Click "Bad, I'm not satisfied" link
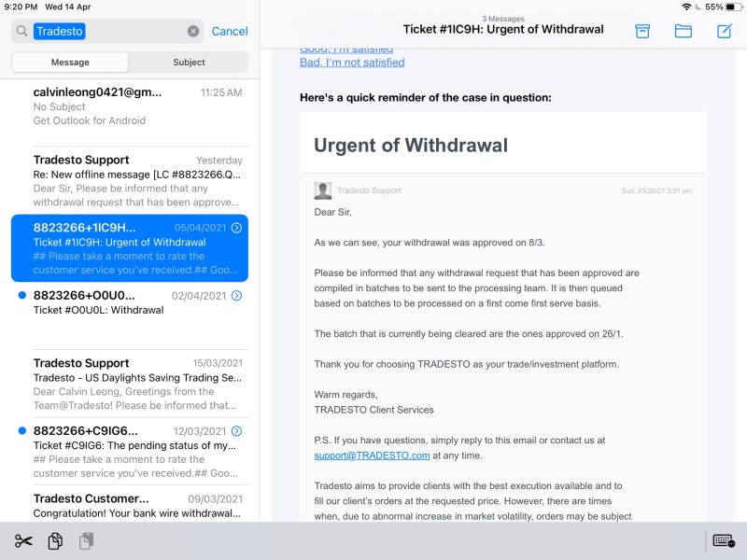747x560 pixels. tap(352, 63)
